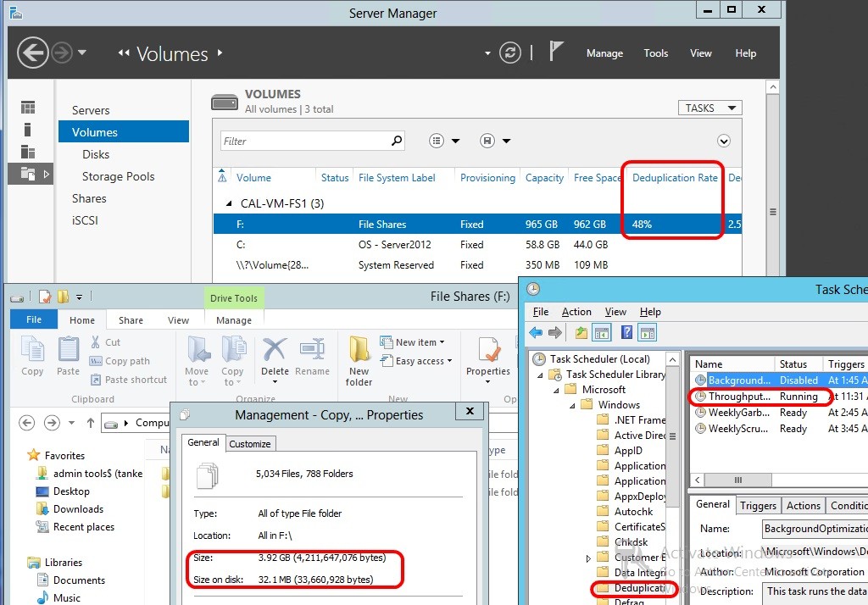Switch to the Customize tab in Properties
This screenshot has width=868, height=605.
click(250, 443)
